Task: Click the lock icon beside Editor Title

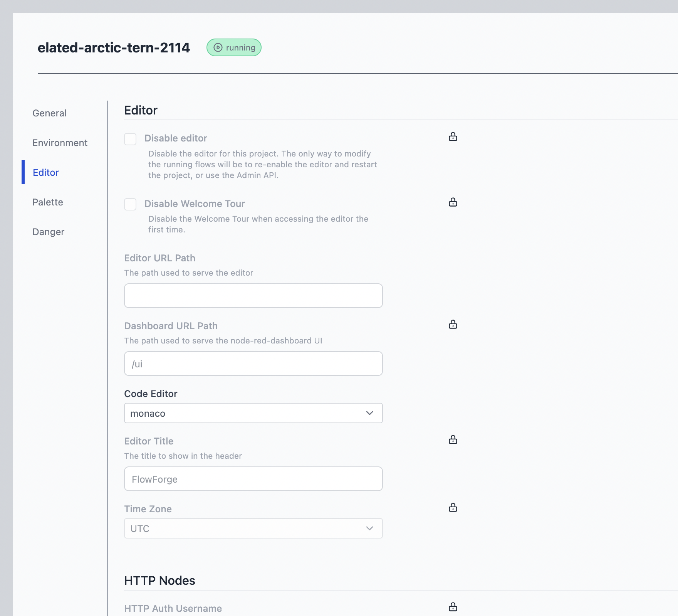Action: point(453,439)
